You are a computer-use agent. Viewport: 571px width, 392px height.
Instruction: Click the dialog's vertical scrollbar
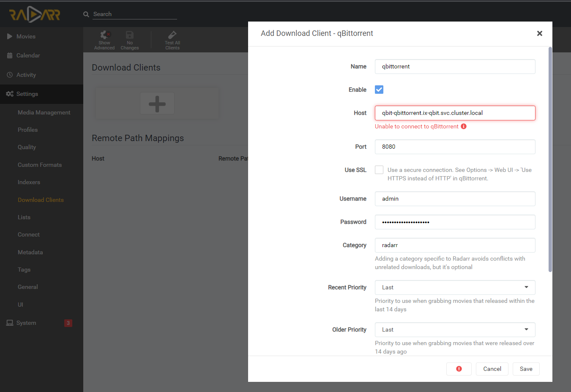coord(550,160)
